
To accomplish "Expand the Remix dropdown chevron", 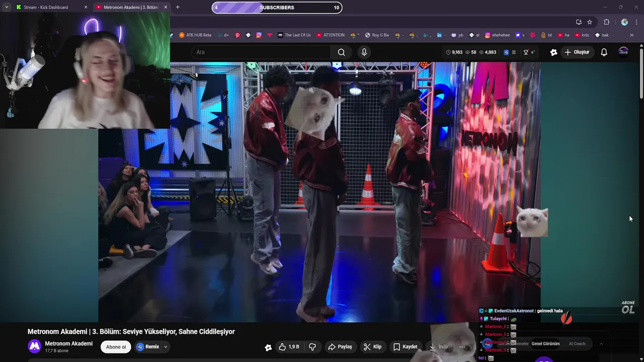I will click(166, 347).
